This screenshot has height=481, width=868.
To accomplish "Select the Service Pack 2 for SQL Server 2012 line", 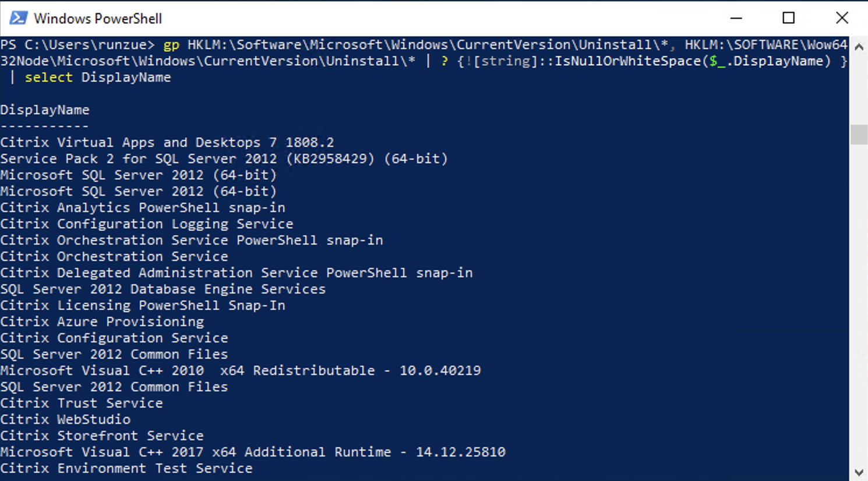I will pos(224,158).
